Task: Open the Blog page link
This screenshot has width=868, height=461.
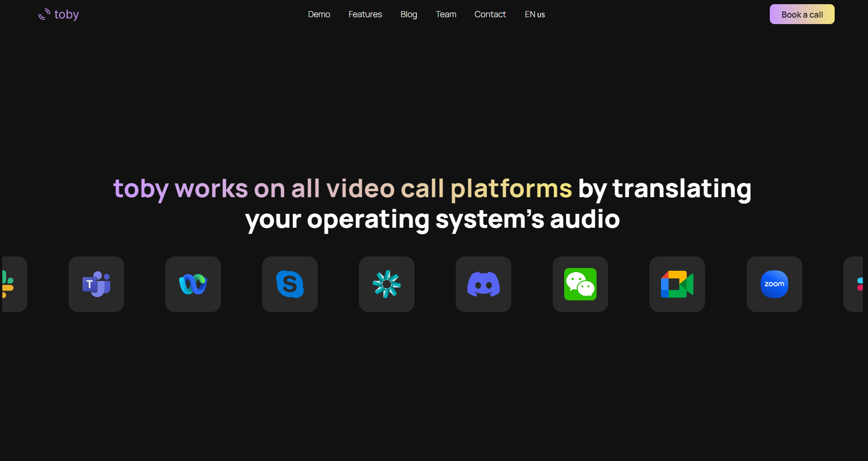Action: [x=409, y=14]
